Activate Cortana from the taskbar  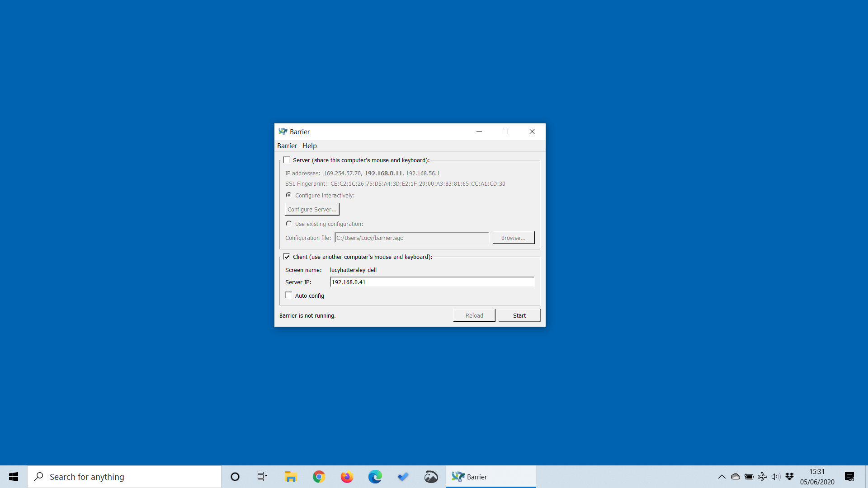235,476
